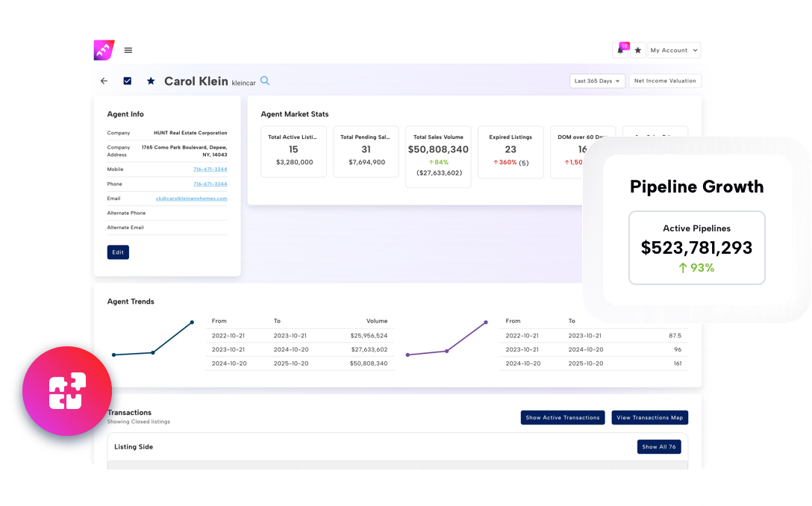
Task: Toggle the checkbox beside Carol Klein
Action: [x=127, y=81]
